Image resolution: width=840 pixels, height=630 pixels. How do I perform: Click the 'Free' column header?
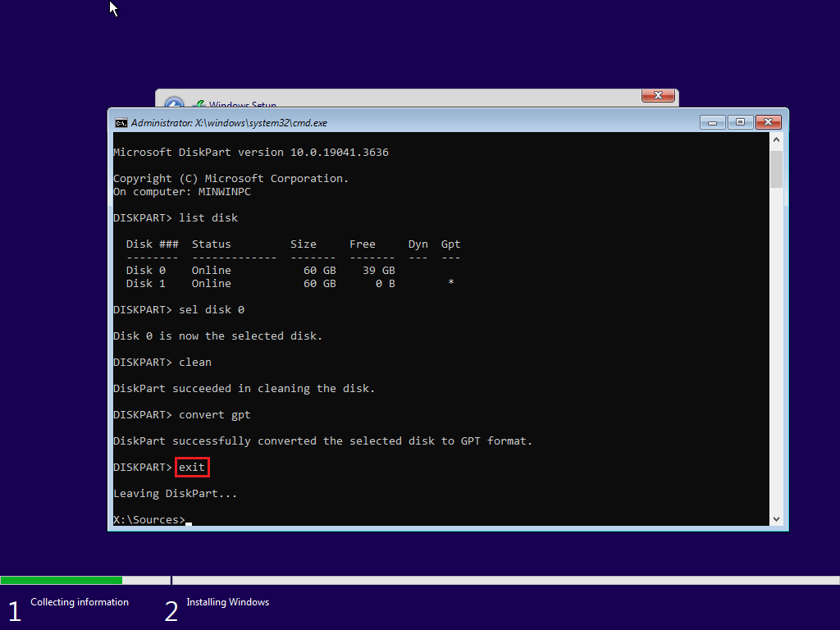pyautogui.click(x=363, y=244)
